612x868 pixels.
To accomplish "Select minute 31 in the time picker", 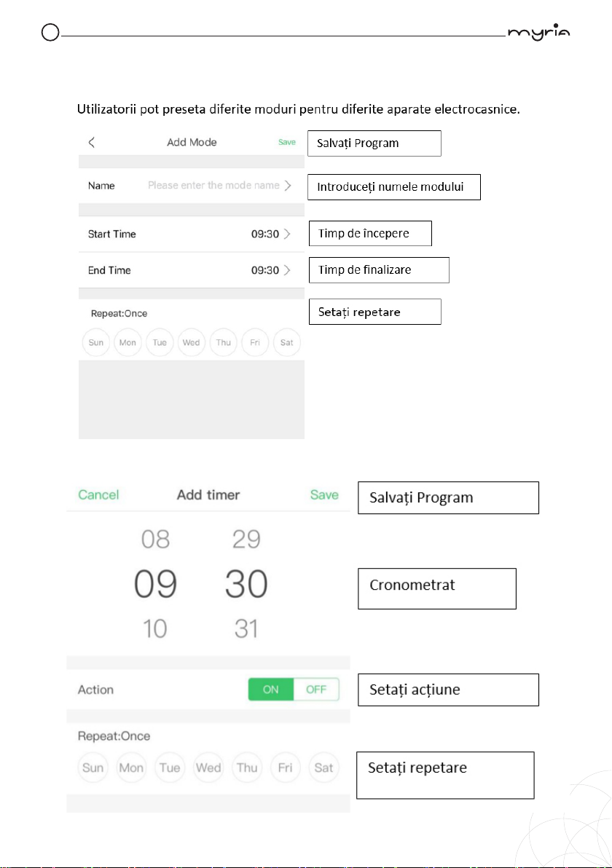I will (x=246, y=629).
